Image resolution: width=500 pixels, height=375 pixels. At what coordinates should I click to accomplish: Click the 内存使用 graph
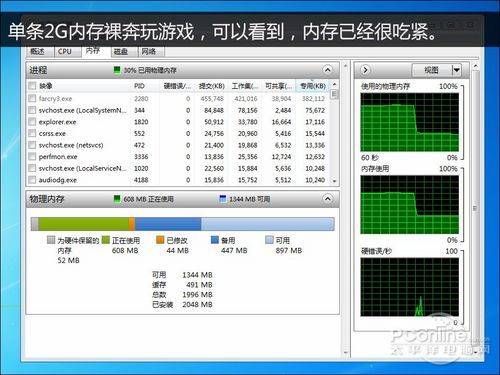410,205
